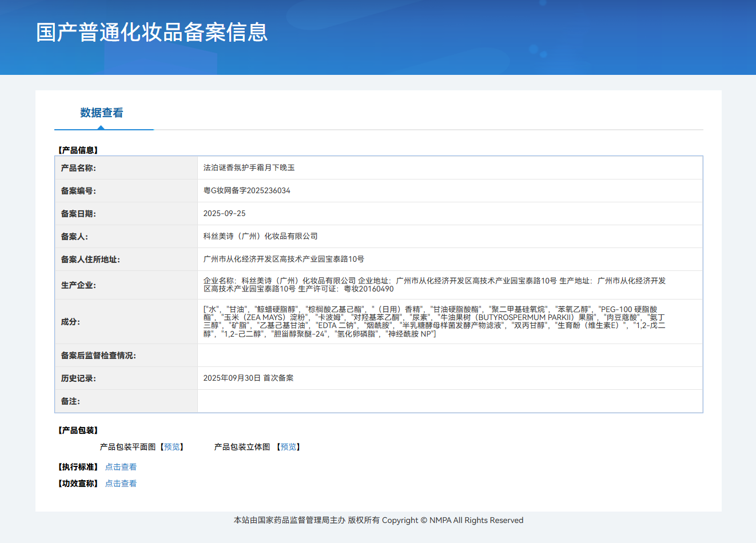Click the NMPA copyright footer text
The height and width of the screenshot is (543, 756).
(378, 520)
